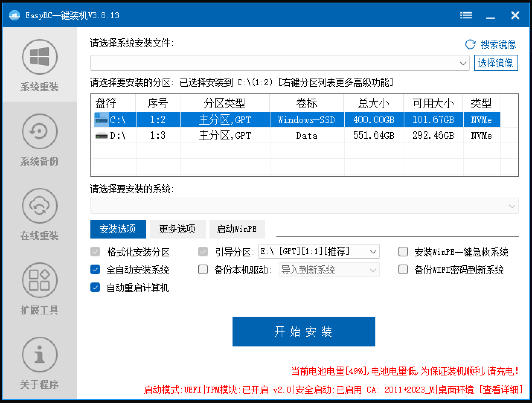Click the 总大小 column header
Viewport: 532px width, 403px height.
click(x=374, y=103)
